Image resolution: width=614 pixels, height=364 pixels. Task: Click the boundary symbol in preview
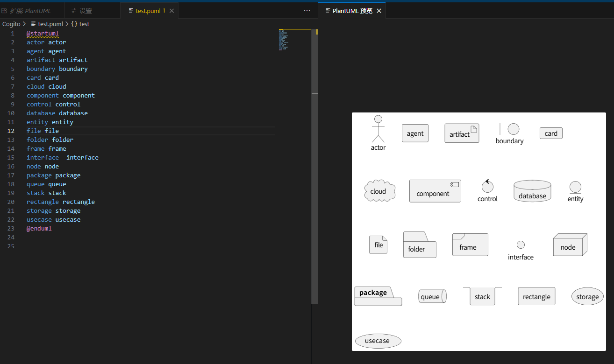click(x=509, y=129)
